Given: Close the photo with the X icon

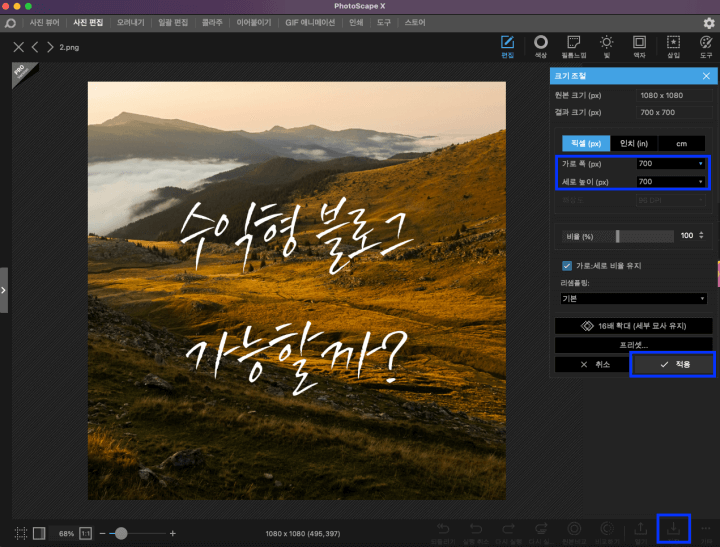Looking at the screenshot, I should click(x=18, y=47).
